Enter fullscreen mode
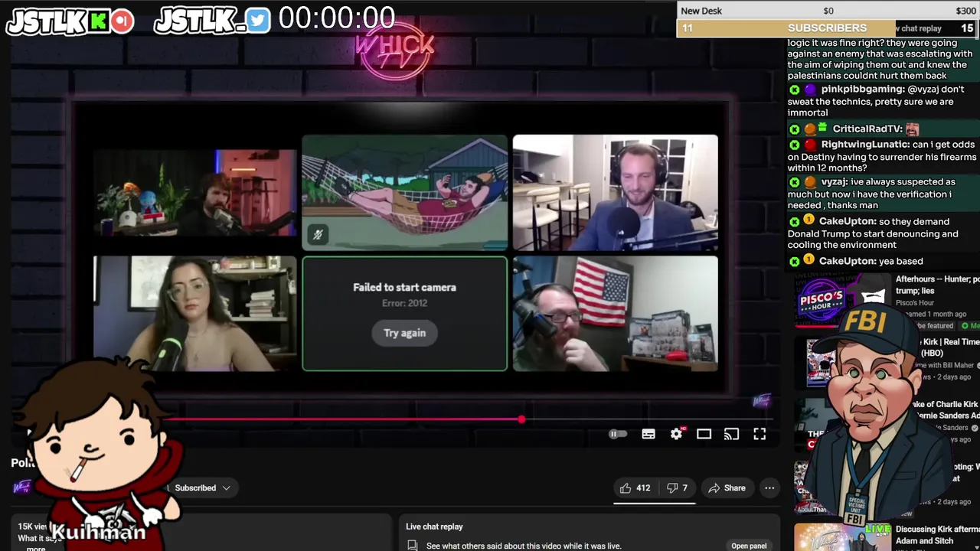Screen dimensions: 980x551 point(759,435)
